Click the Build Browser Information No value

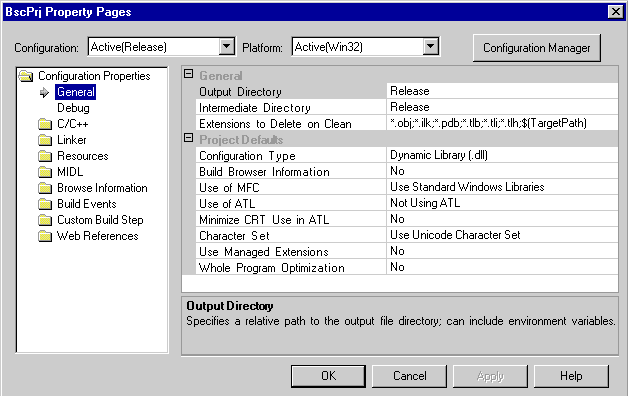click(x=502, y=171)
